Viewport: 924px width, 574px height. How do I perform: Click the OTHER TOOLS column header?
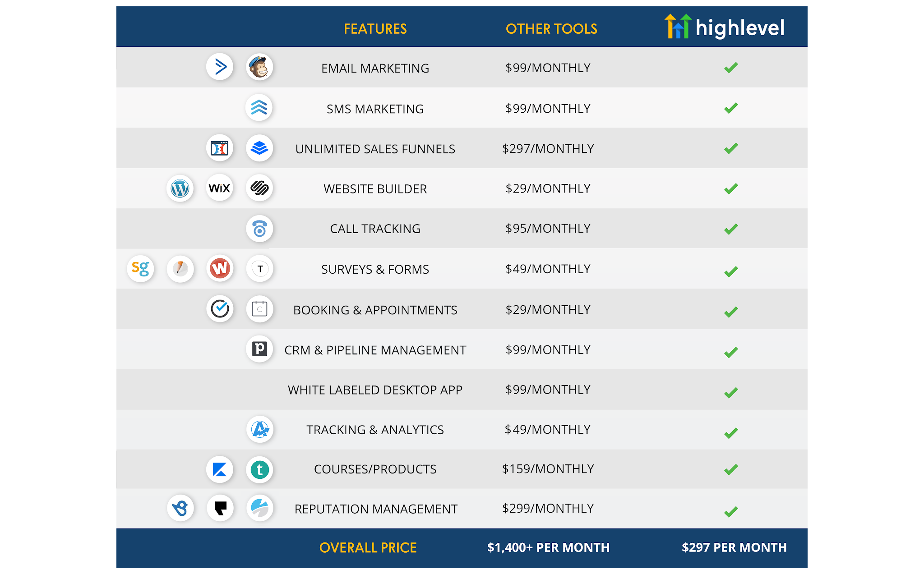[551, 29]
